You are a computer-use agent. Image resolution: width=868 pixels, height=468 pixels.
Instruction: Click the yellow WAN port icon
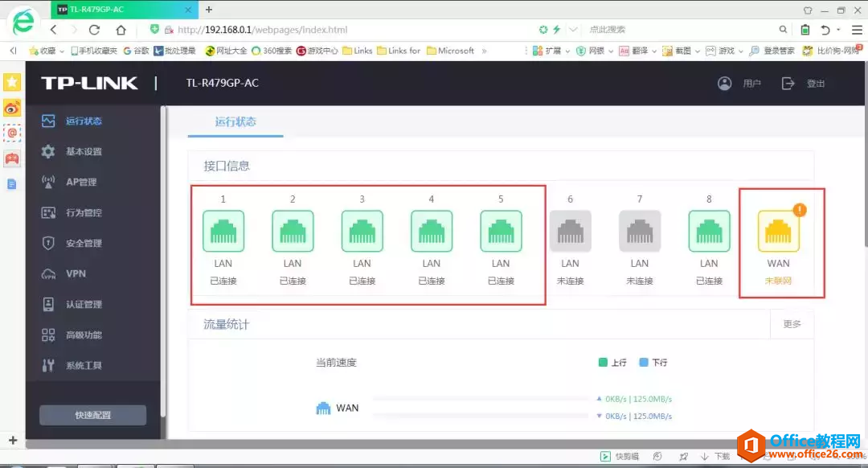tap(778, 232)
